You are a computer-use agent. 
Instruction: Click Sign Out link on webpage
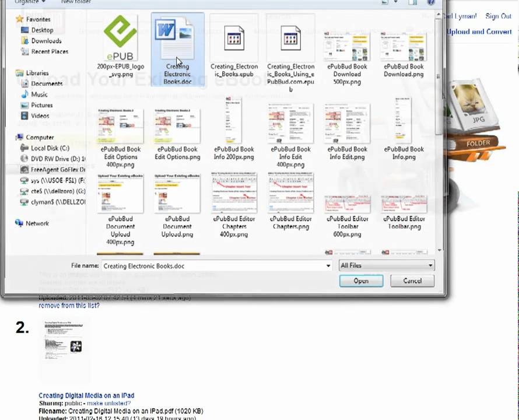pos(498,16)
